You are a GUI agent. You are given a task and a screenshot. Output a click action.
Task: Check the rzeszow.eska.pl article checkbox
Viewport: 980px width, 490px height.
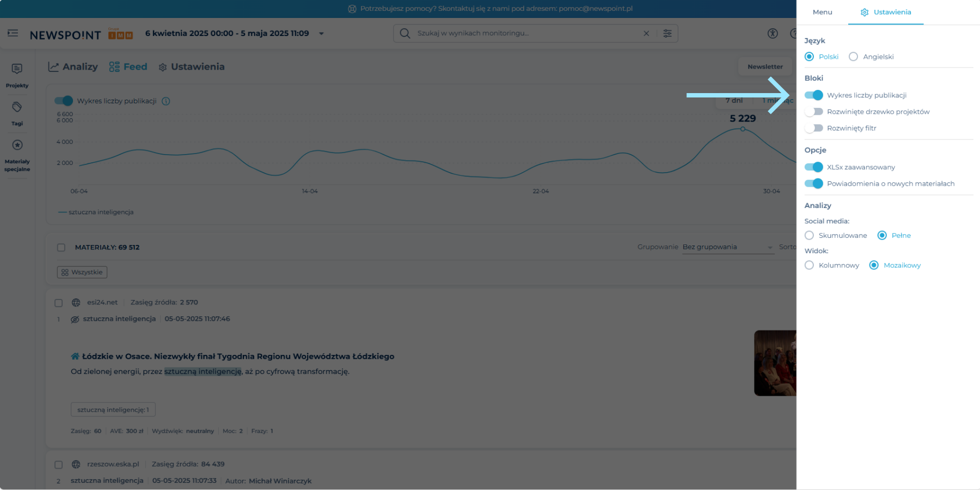point(58,465)
